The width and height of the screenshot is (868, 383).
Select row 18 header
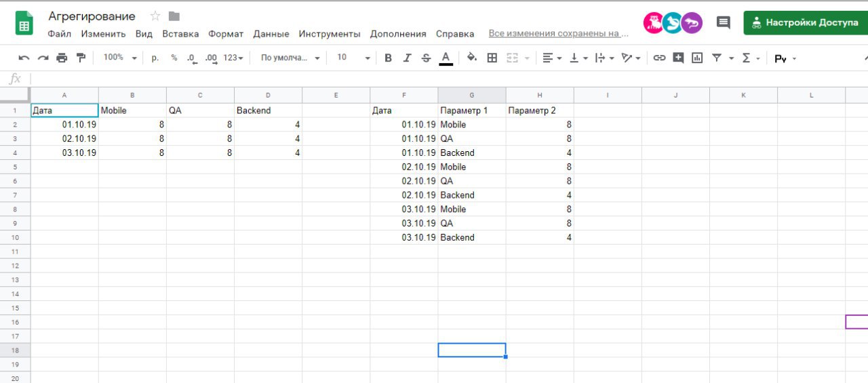click(15, 350)
